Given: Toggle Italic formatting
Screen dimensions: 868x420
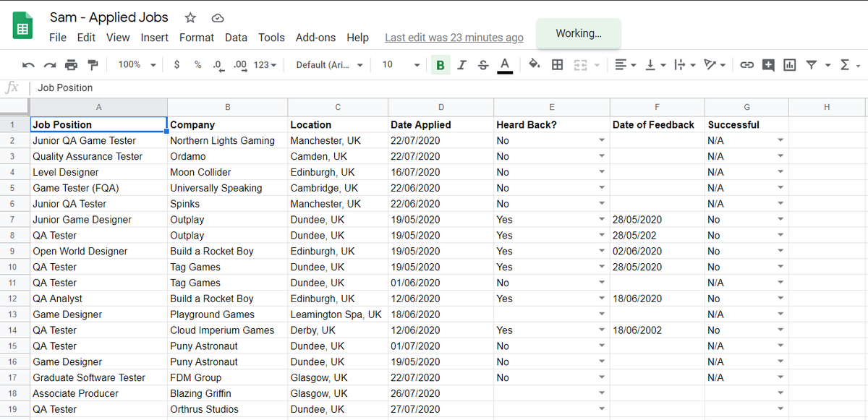Looking at the screenshot, I should [461, 65].
